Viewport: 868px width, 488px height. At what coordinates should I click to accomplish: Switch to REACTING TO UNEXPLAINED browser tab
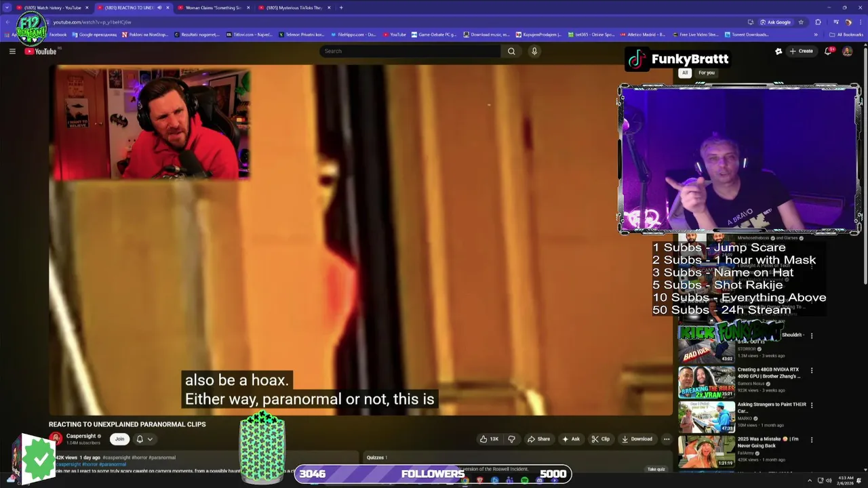(x=132, y=7)
